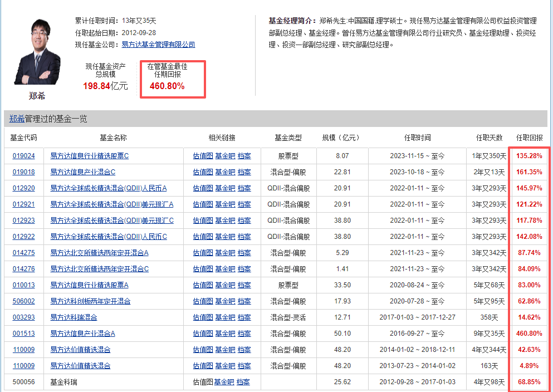Open fund code 012921
Viewport: 553px width, 392px height.
click(23, 204)
